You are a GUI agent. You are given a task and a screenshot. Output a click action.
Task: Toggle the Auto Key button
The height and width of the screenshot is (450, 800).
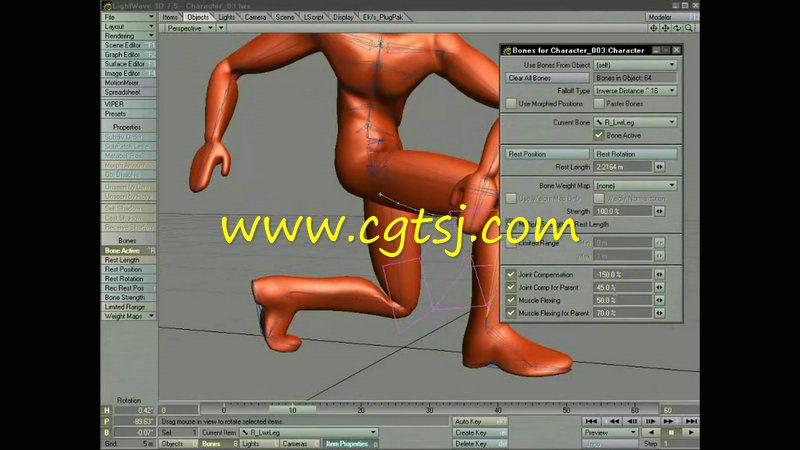(x=480, y=421)
